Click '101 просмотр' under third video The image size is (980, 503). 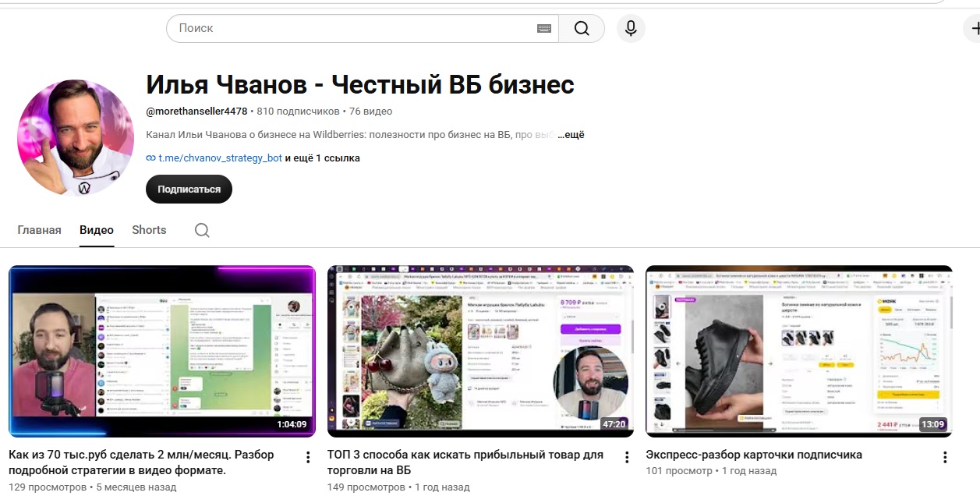coord(679,471)
